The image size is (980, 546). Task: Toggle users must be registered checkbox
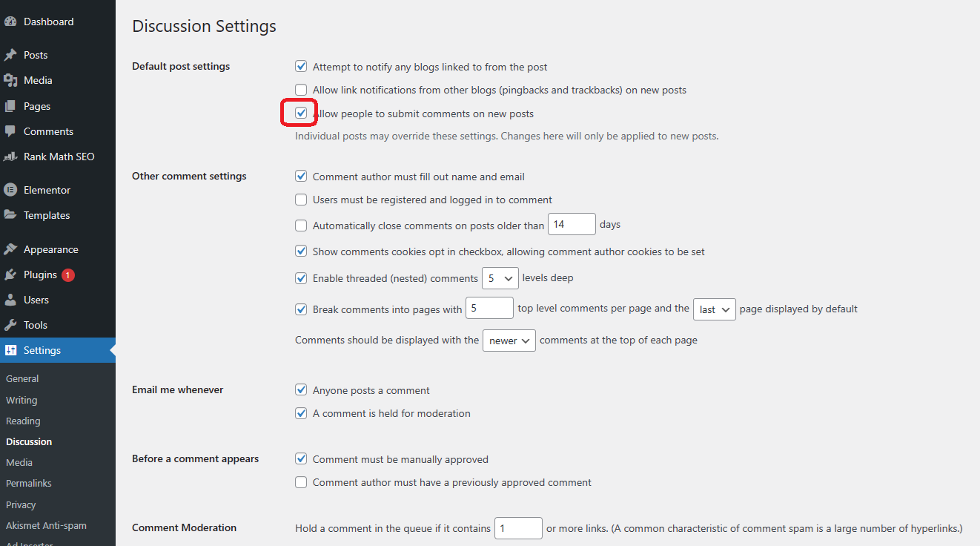tap(301, 200)
